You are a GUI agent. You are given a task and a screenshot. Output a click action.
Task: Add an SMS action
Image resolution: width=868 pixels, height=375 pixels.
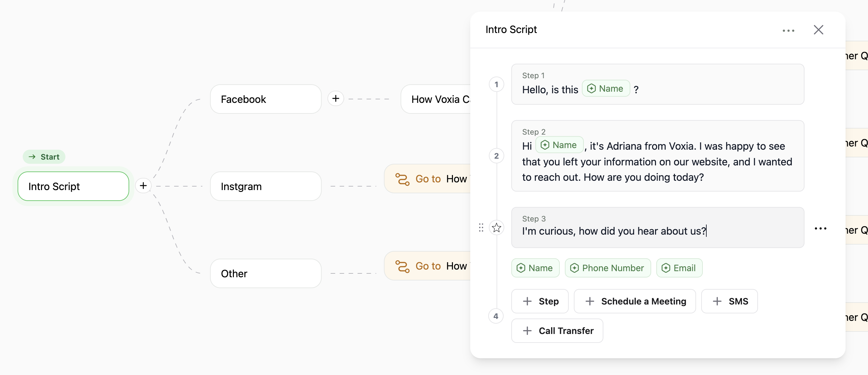coord(729,301)
